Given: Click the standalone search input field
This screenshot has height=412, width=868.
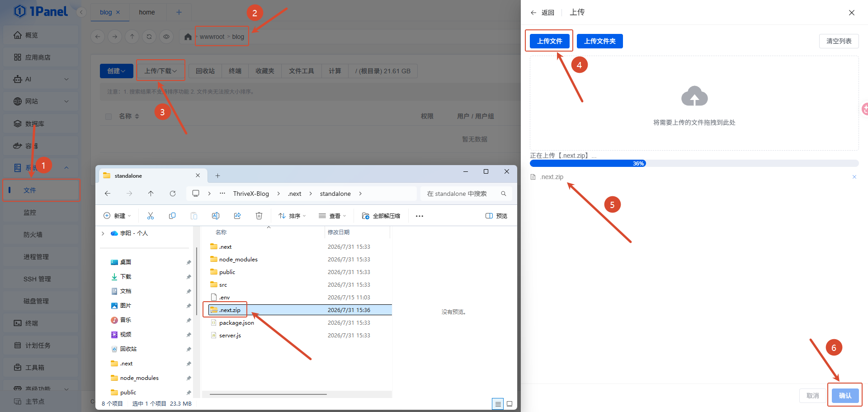Looking at the screenshot, I should 466,194.
